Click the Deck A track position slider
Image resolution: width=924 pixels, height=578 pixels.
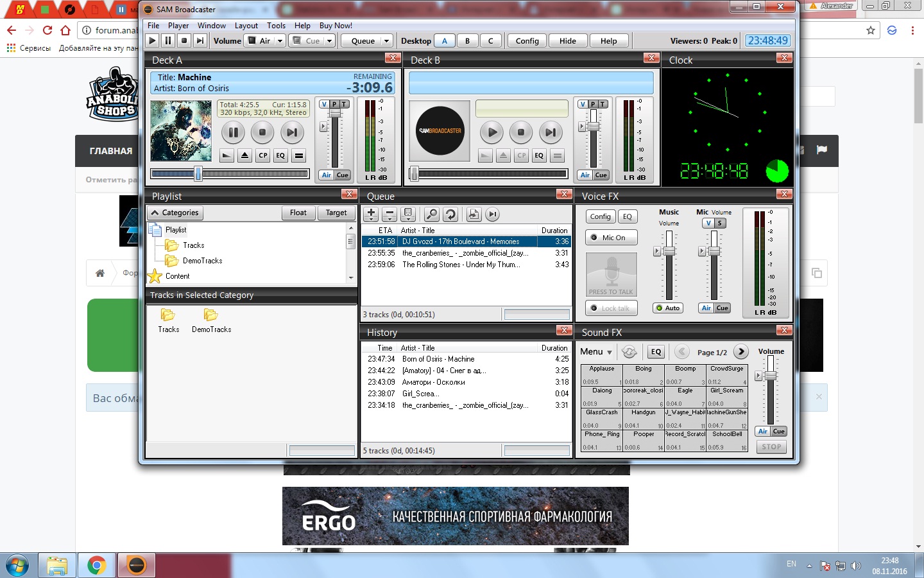coord(230,173)
